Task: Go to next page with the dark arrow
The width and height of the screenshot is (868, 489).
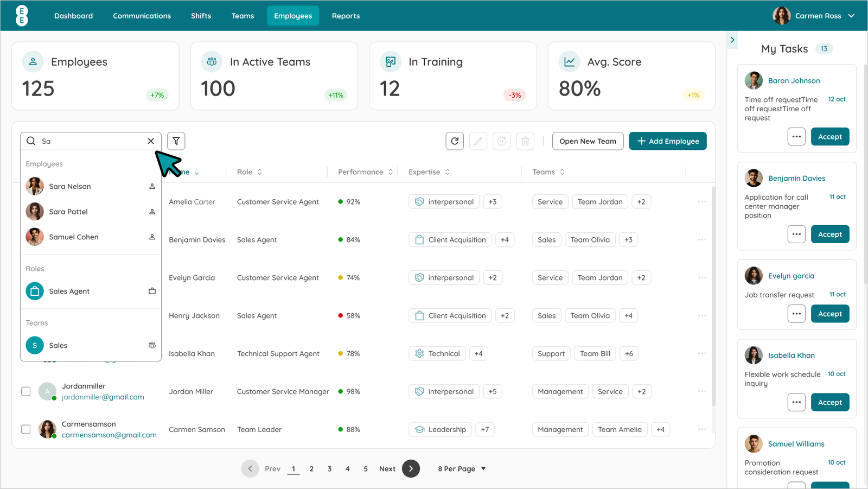Action: (411, 468)
